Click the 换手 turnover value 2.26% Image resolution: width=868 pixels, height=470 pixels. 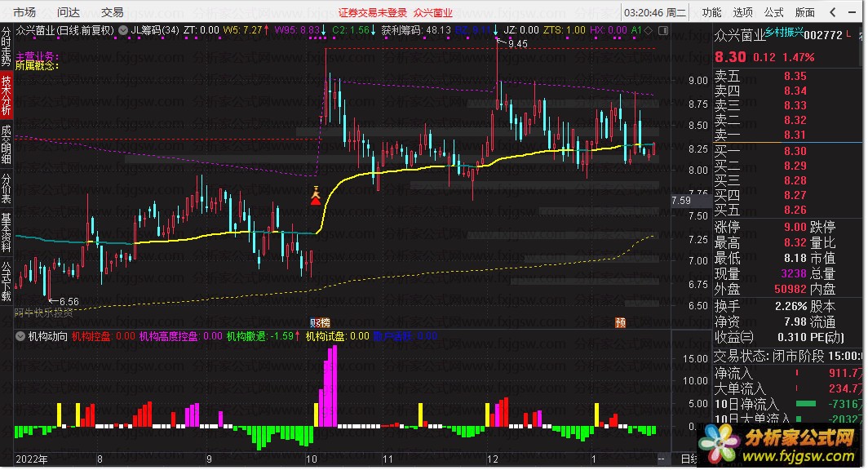pyautogui.click(x=790, y=306)
